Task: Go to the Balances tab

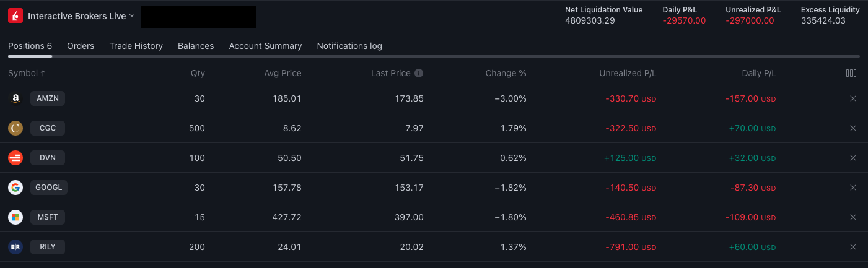Action: [x=196, y=46]
